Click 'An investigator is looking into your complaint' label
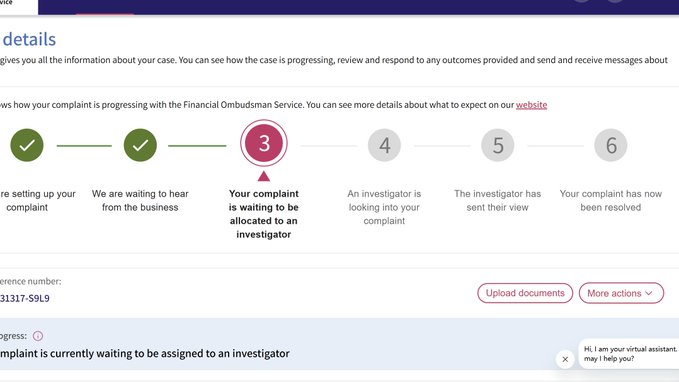Viewport: 679px width, 382px height. 384,207
